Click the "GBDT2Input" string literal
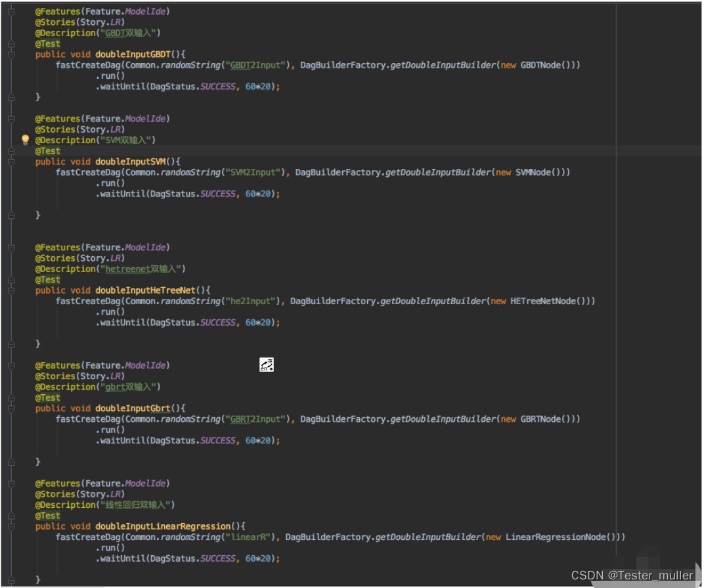The image size is (704, 588). pyautogui.click(x=255, y=65)
